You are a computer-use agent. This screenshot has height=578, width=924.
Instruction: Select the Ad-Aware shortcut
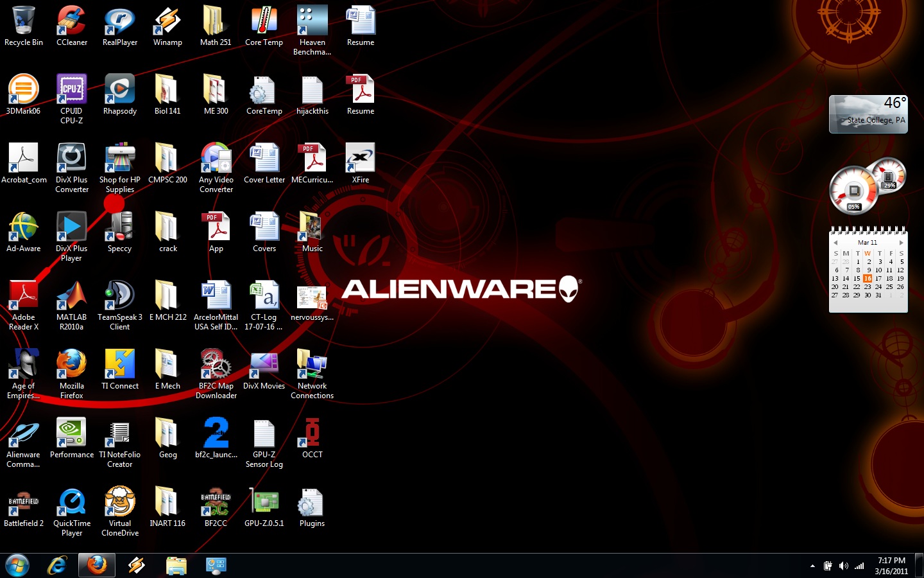click(24, 232)
